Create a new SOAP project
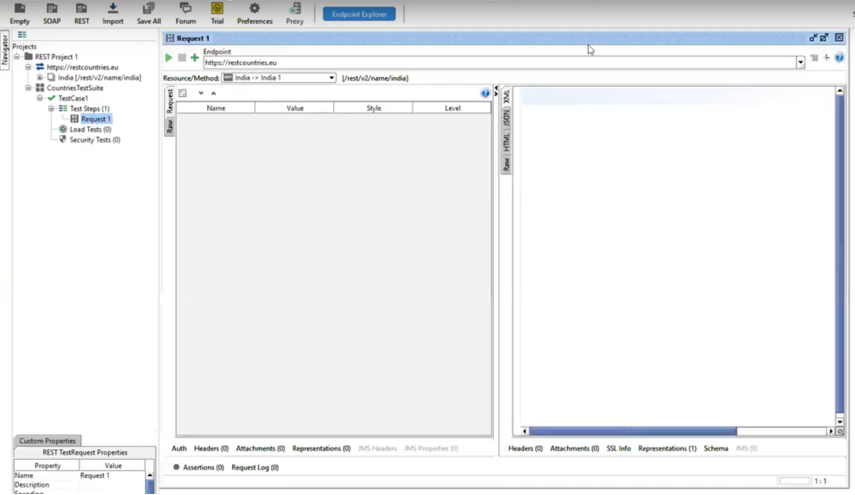The height and width of the screenshot is (495, 855). 51,13
